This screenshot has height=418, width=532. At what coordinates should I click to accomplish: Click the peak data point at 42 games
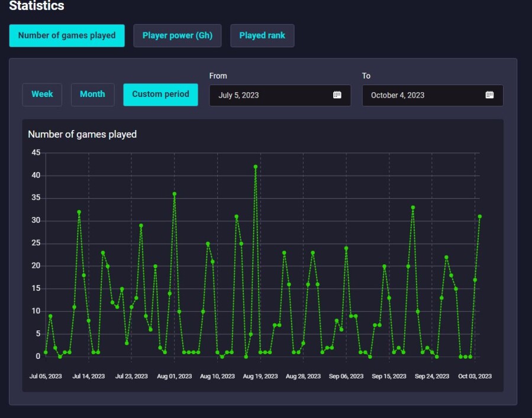(256, 167)
